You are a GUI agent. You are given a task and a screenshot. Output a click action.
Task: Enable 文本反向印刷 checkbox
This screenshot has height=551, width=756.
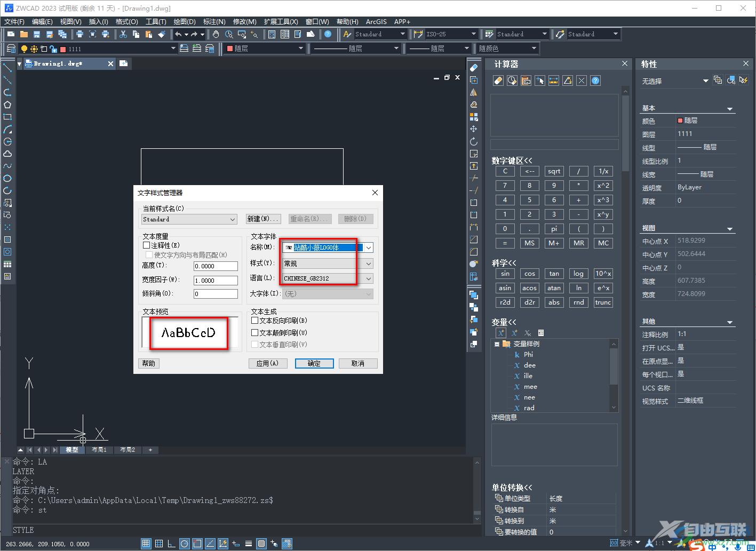click(x=254, y=321)
